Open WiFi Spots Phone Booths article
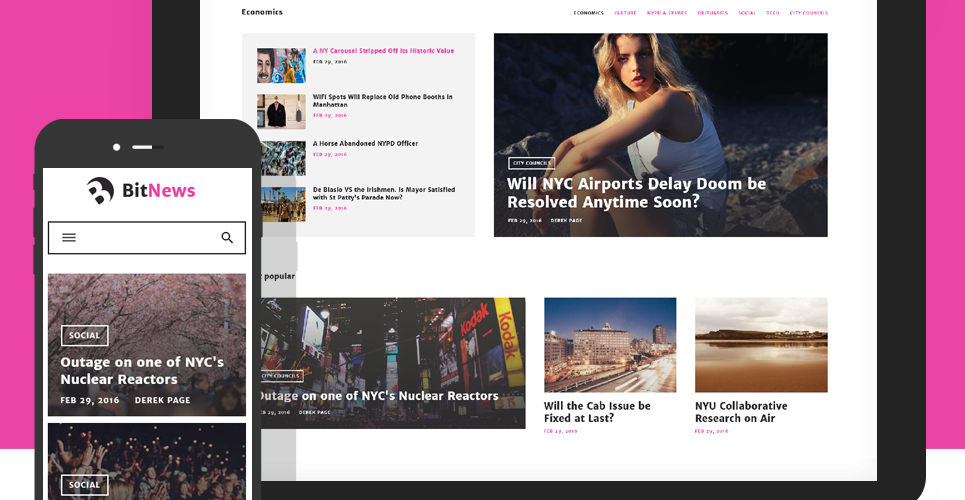The image size is (965, 500). pos(382,101)
